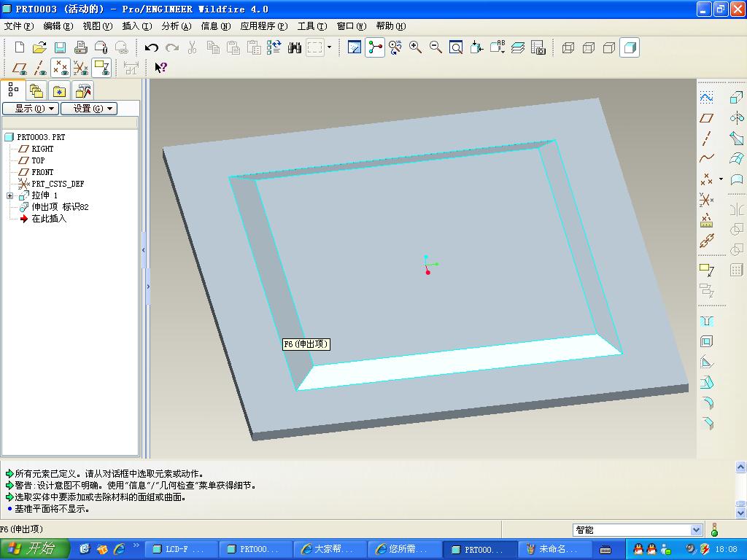
Task: Toggle datum points display
Action: click(61, 68)
